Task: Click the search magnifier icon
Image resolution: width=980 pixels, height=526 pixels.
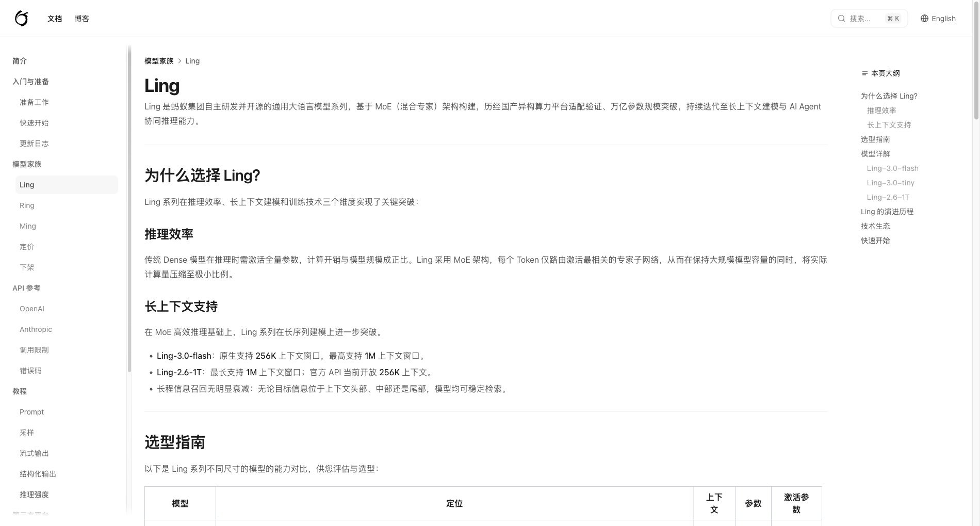Action: pyautogui.click(x=841, y=19)
